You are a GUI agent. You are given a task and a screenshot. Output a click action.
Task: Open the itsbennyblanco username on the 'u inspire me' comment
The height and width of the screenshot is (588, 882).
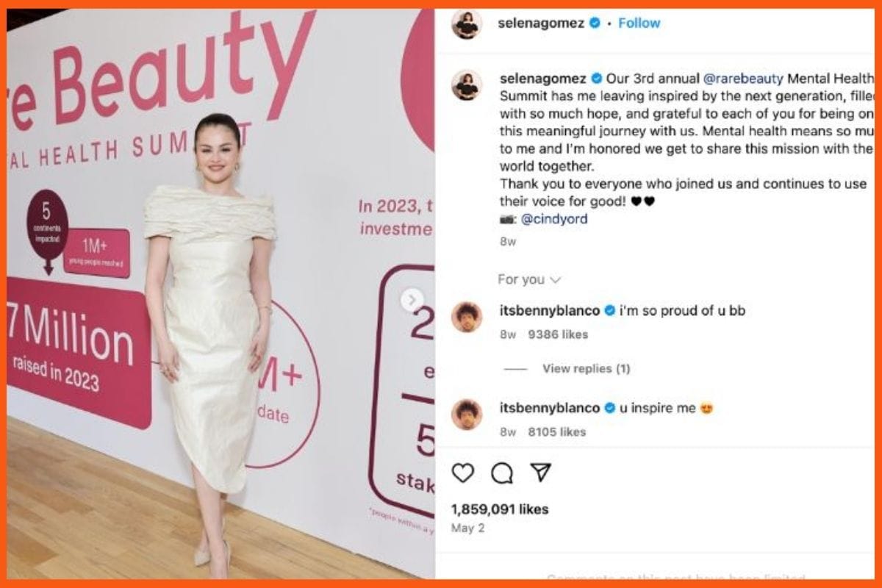[x=550, y=409]
